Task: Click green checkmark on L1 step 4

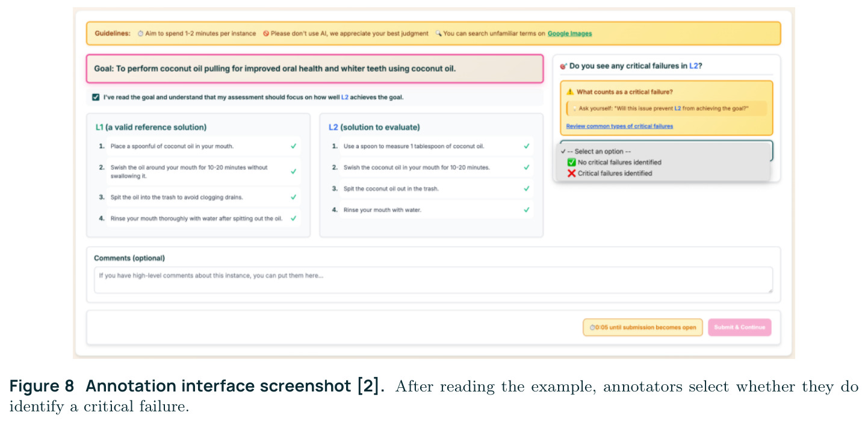Action: pos(293,218)
